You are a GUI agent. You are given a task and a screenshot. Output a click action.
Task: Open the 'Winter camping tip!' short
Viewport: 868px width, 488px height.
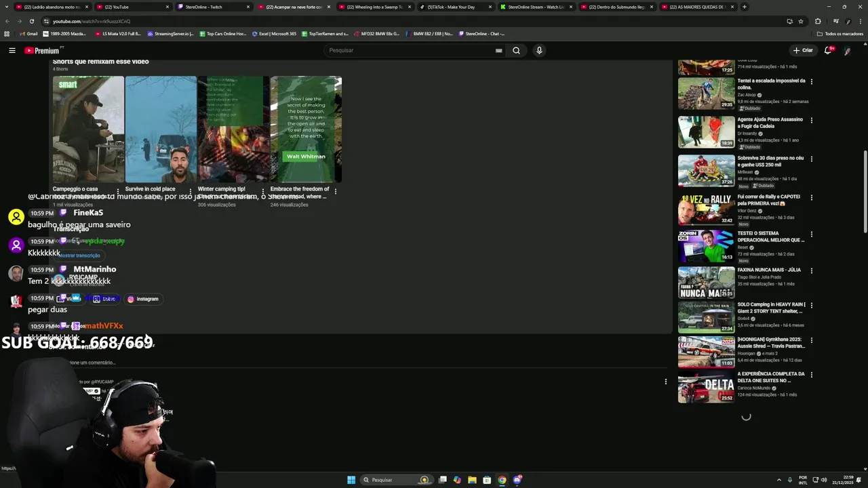(x=233, y=129)
